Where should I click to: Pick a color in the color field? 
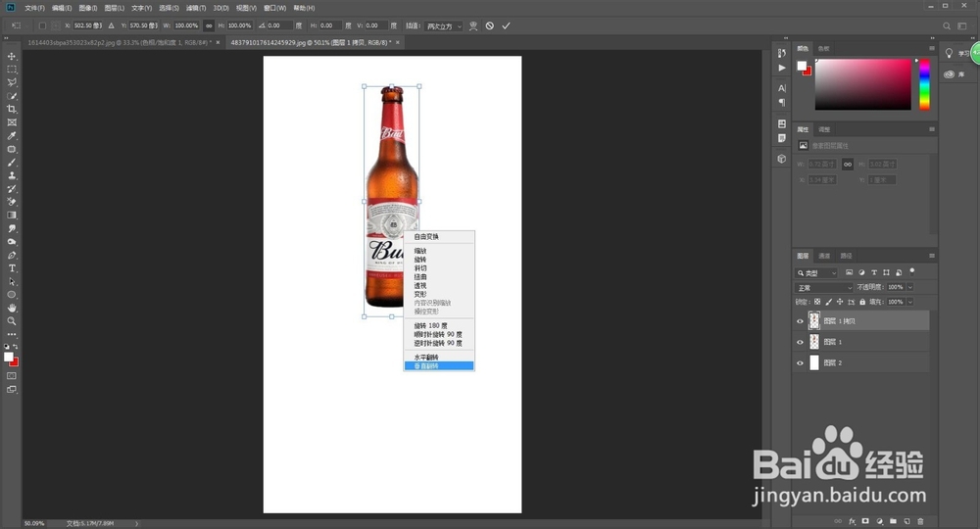[x=863, y=84]
